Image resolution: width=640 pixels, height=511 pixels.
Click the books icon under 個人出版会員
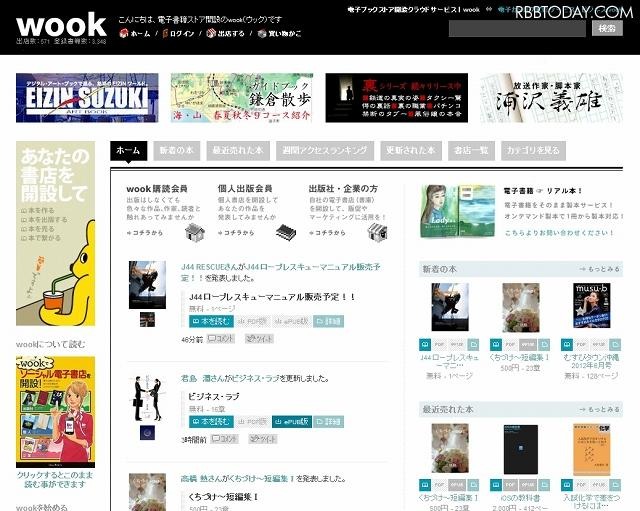tap(286, 232)
